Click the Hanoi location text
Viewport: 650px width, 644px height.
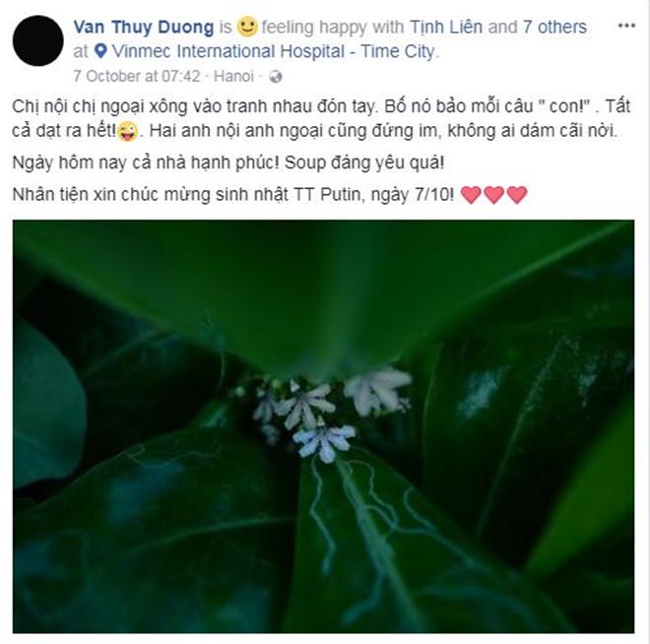(x=233, y=76)
